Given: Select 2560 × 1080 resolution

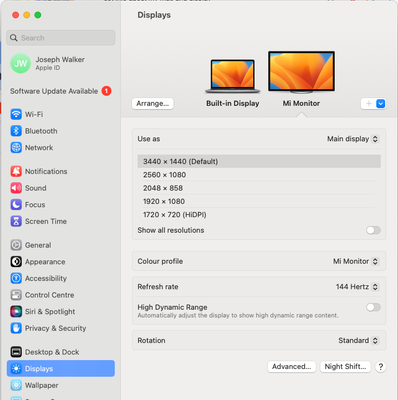Looking at the screenshot, I should pyautogui.click(x=259, y=175).
